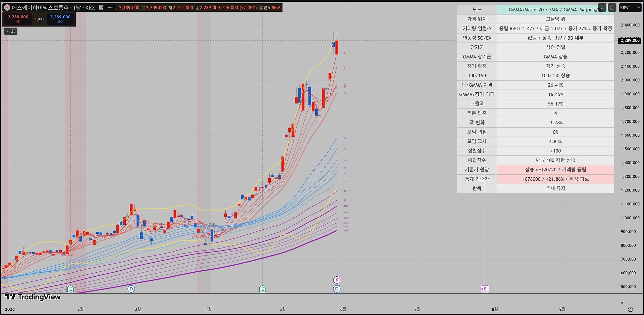This screenshot has width=644, height=315.
Task: Click the 없음 / 상승 편향 / BB 내부 cell
Action: tap(555, 38)
